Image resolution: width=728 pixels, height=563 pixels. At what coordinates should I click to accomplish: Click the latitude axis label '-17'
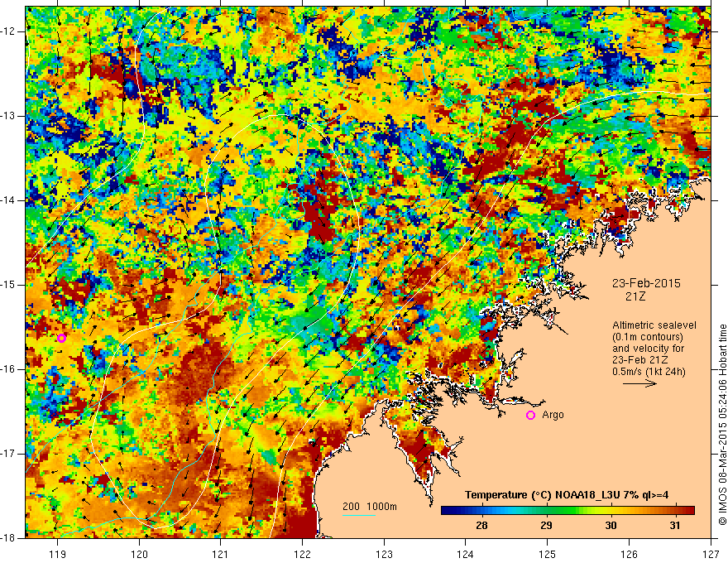[x=8, y=454]
